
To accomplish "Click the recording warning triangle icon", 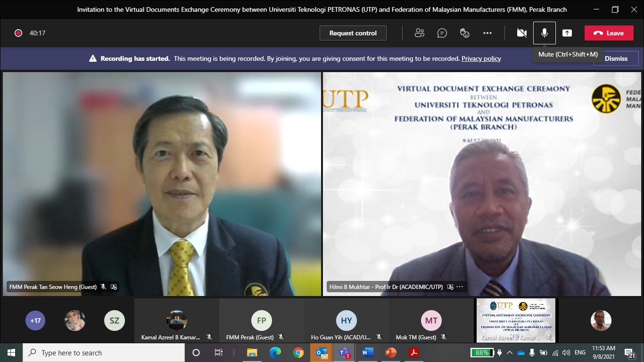I will point(93,58).
